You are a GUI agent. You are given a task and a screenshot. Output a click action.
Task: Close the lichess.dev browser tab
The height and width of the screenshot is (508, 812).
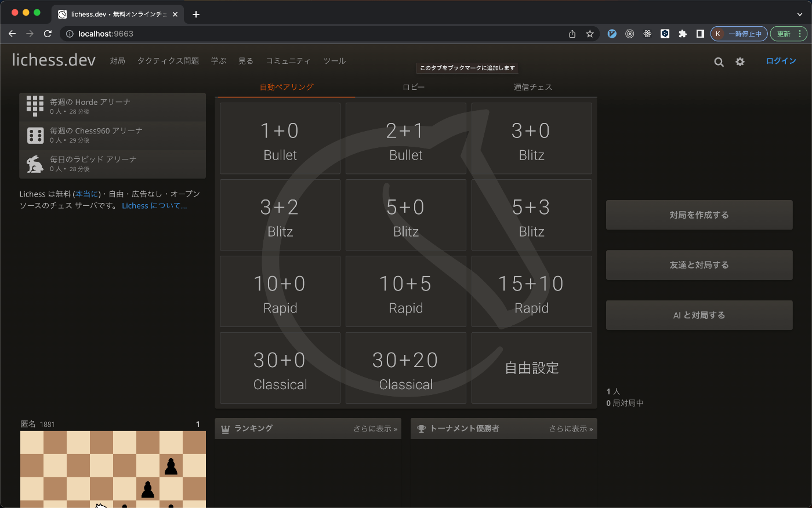(x=175, y=14)
